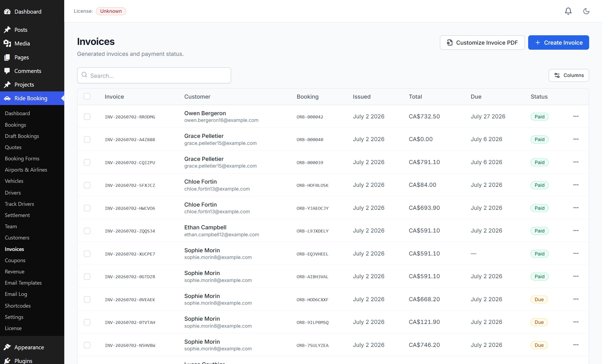Open the Coupons sidebar link
The width and height of the screenshot is (602, 364).
tap(15, 260)
